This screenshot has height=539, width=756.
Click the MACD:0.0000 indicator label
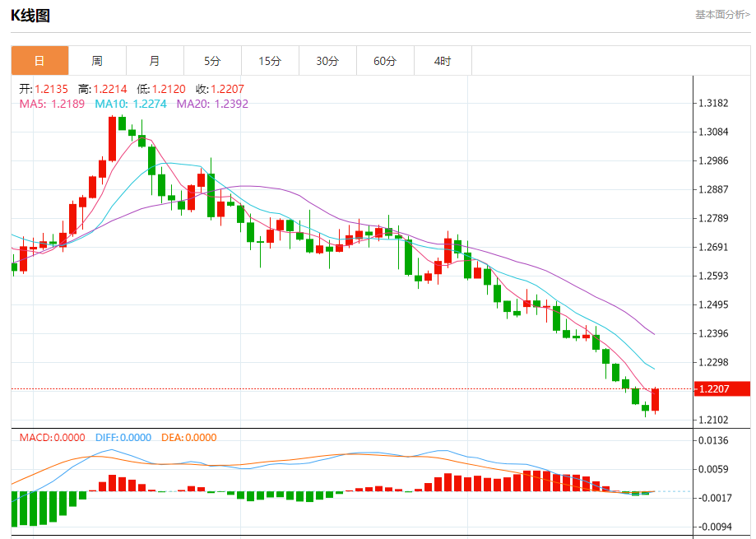pyautogui.click(x=52, y=438)
